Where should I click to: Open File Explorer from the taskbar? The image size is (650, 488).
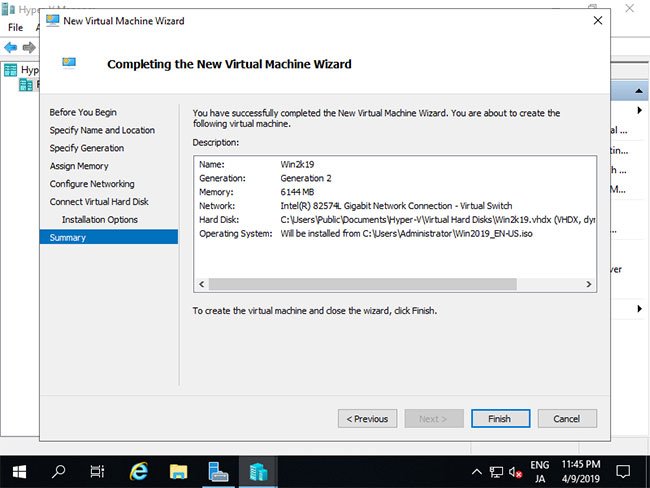(x=178, y=472)
